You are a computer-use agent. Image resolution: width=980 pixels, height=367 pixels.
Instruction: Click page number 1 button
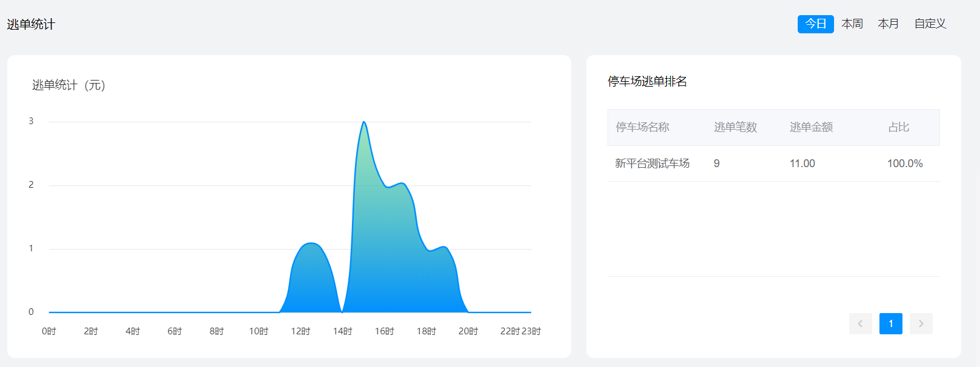click(x=890, y=323)
